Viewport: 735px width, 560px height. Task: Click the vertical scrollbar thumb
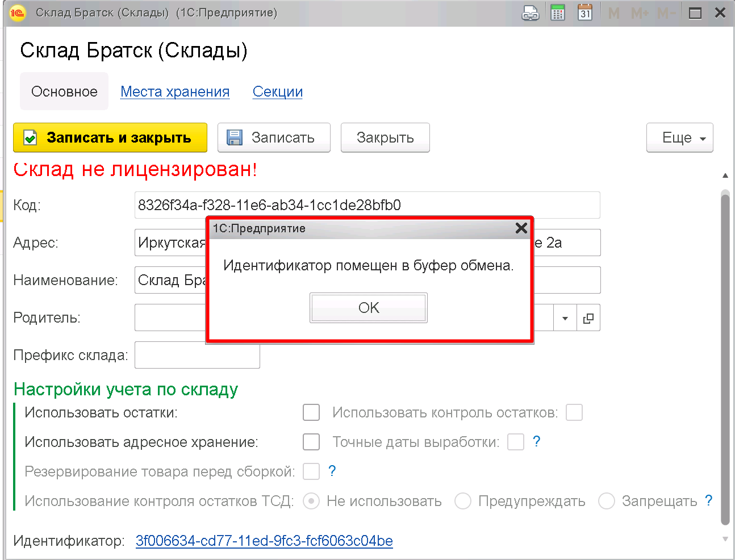pos(725,359)
